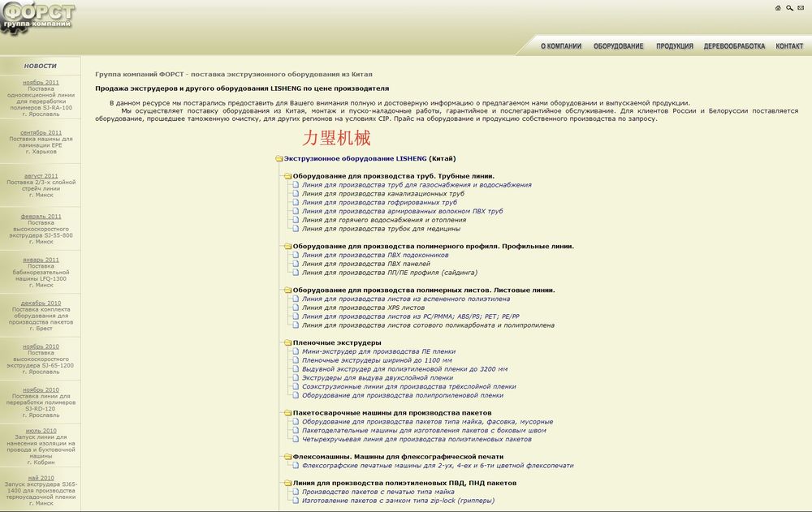This screenshot has height=512, width=812.
Task: Collapse the Экструзионное оборудование LISHENG root folder
Action: click(279, 159)
